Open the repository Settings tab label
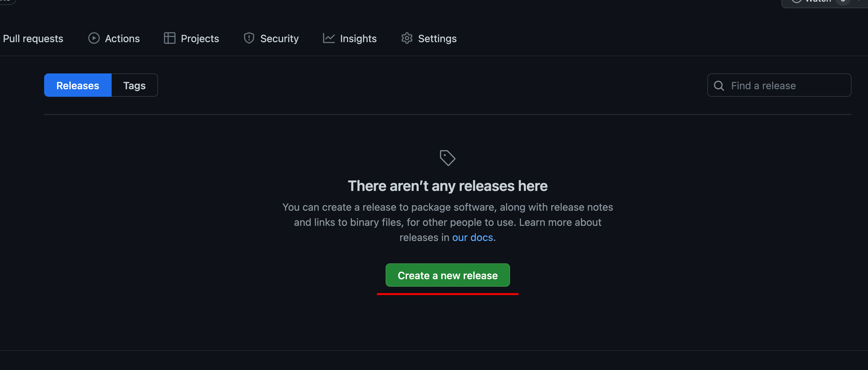The width and height of the screenshot is (868, 370). pyautogui.click(x=437, y=39)
